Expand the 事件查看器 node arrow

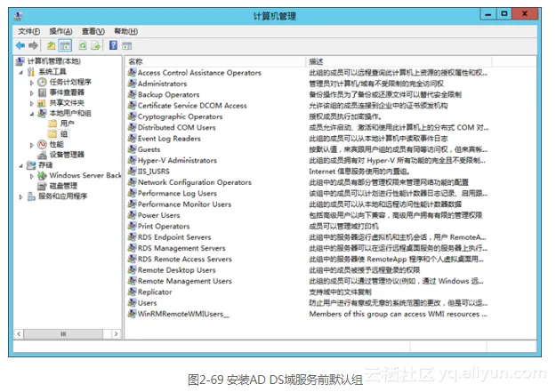31,92
